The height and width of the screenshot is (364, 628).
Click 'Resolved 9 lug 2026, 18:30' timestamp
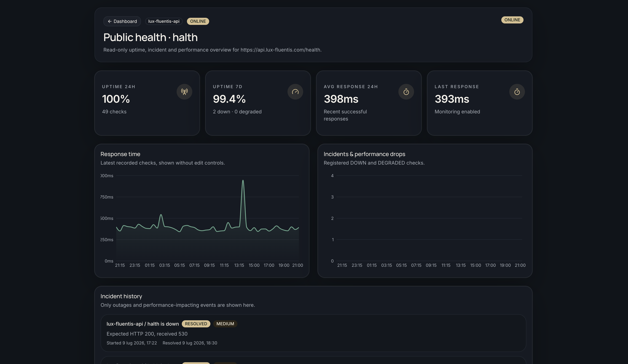click(190, 343)
